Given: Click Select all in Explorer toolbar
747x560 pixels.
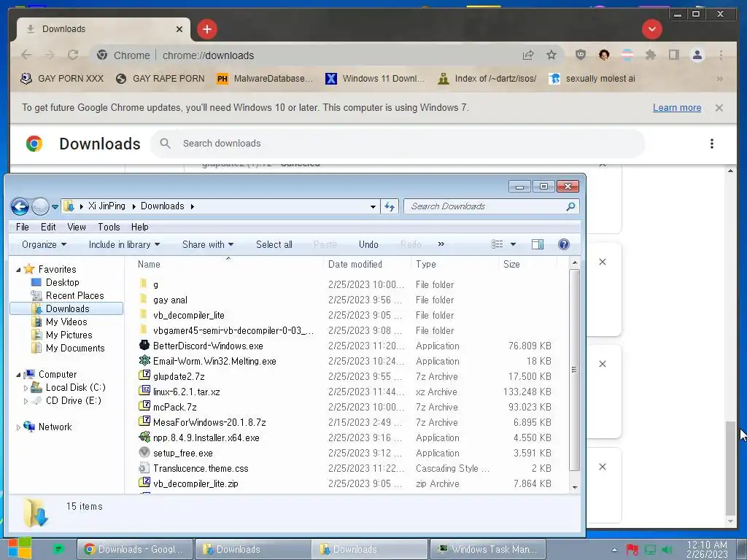Looking at the screenshot, I should pos(274,244).
